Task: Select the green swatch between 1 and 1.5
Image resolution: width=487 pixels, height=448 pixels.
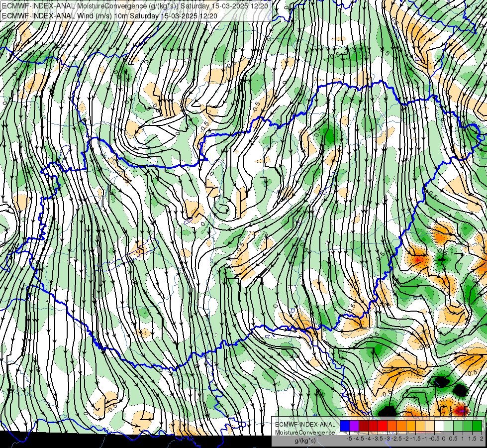Action: [x=467, y=426]
